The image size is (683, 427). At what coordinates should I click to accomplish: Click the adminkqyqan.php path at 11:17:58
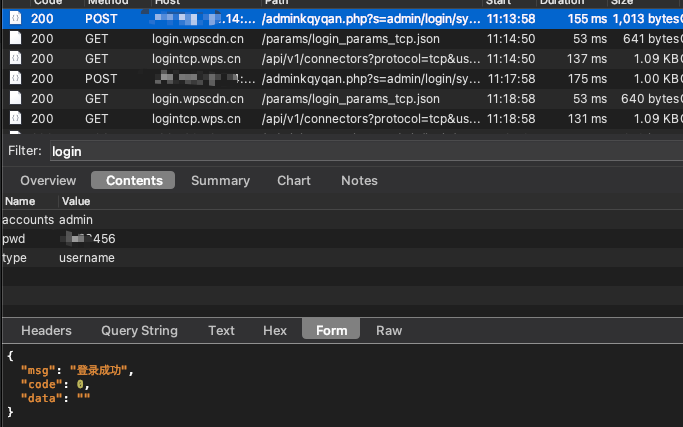click(371, 79)
